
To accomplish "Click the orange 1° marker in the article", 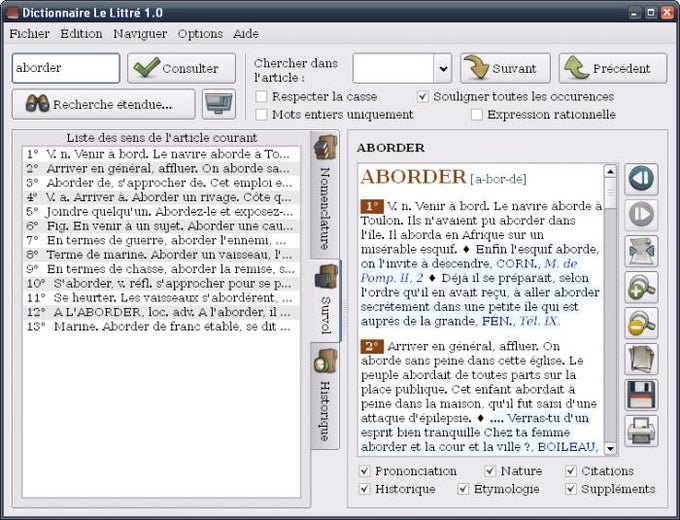I will point(372,206).
